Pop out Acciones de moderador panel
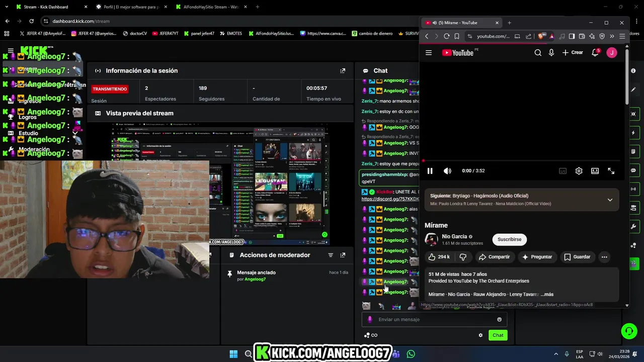The width and height of the screenshot is (644, 362). (343, 255)
